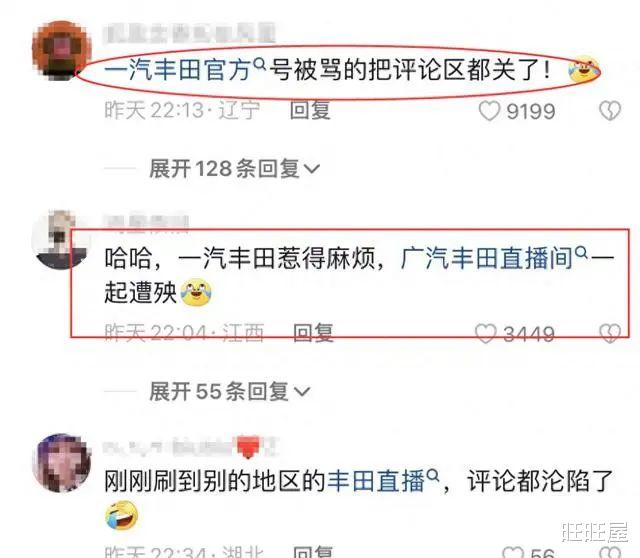Like the comment with 9199 likes
The image size is (640, 558).
pyautogui.click(x=489, y=111)
